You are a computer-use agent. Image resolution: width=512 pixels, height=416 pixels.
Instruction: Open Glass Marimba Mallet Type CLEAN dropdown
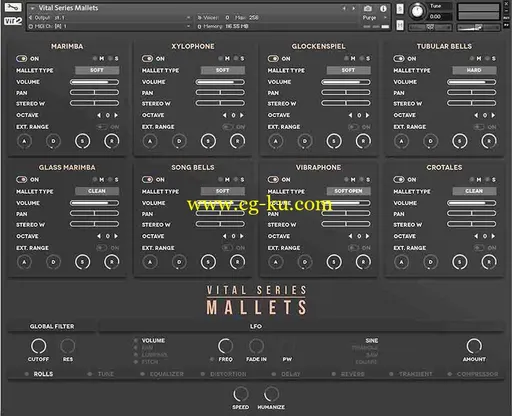(x=97, y=191)
